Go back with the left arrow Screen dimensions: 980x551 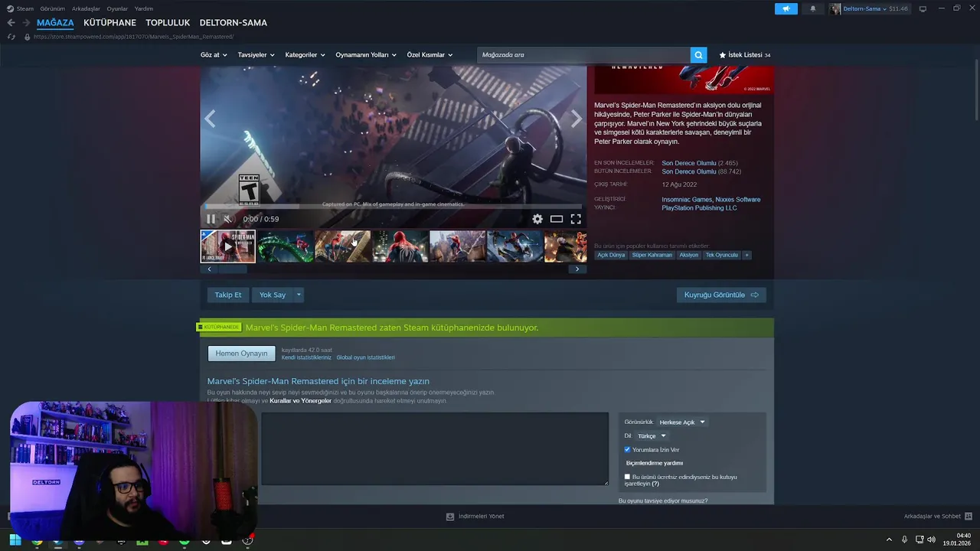11,23
